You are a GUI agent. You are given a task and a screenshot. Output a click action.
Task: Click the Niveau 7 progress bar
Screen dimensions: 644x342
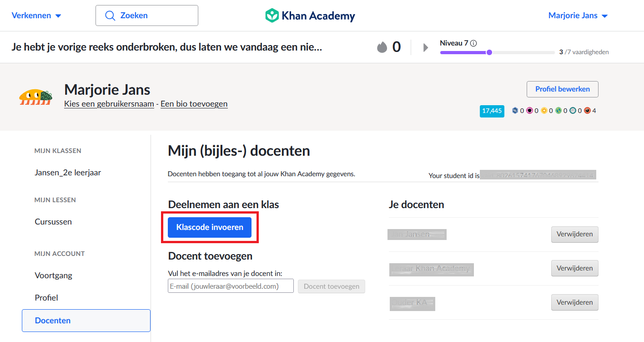pos(497,52)
